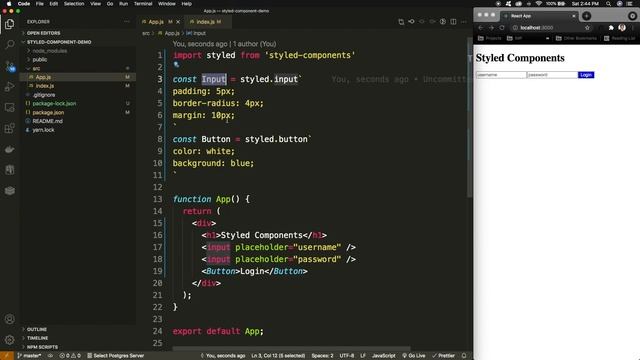The image size is (640, 360).
Task: Open the File menu
Action: tap(40, 4)
